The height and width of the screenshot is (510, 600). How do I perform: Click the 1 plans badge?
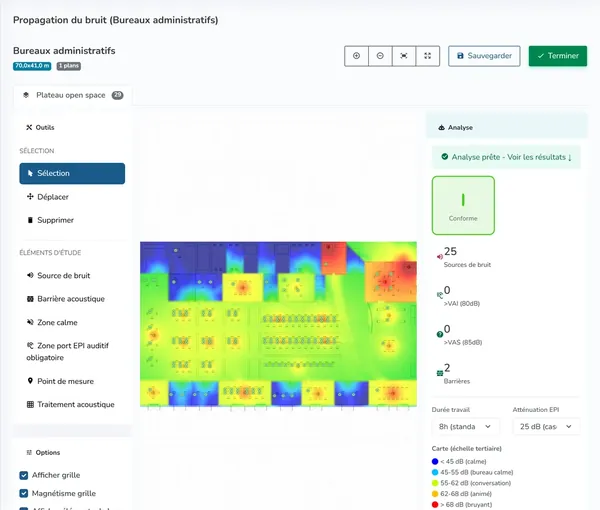point(69,66)
